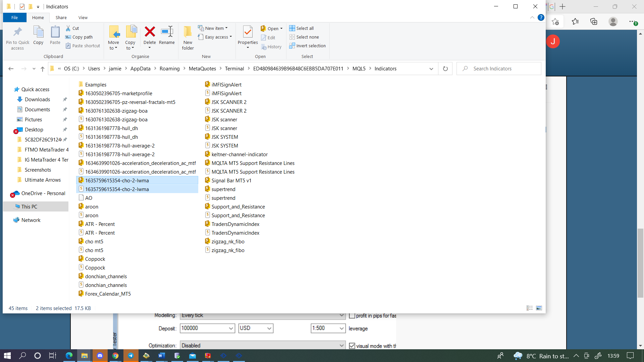Select Network in navigation pane
This screenshot has height=362, width=644.
pyautogui.click(x=31, y=220)
